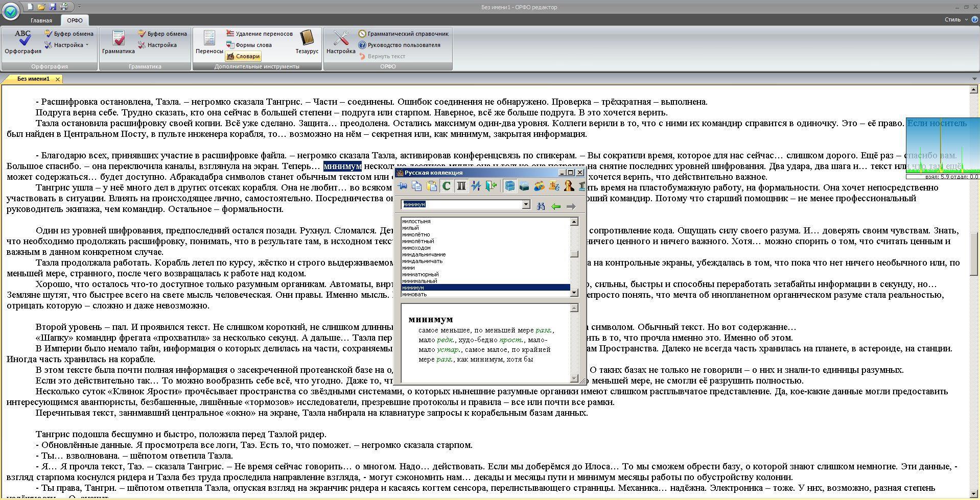The image size is (980, 500).
Task: Toggle the blue stacked books dictionary button
Action: (x=509, y=186)
